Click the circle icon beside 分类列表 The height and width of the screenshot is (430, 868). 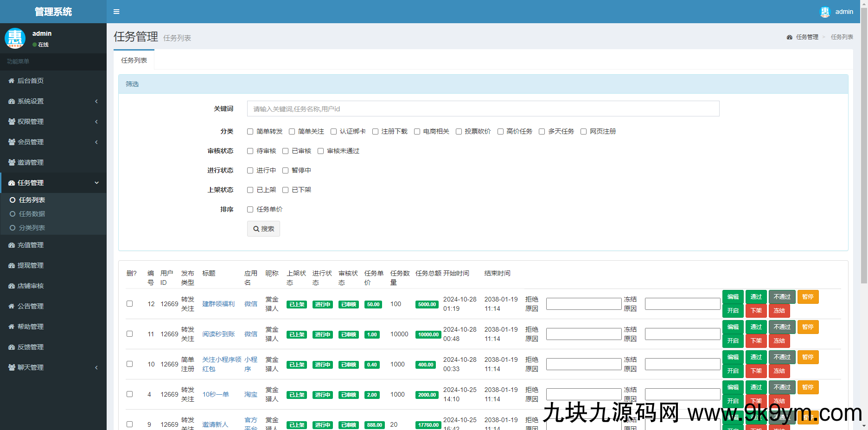click(13, 228)
